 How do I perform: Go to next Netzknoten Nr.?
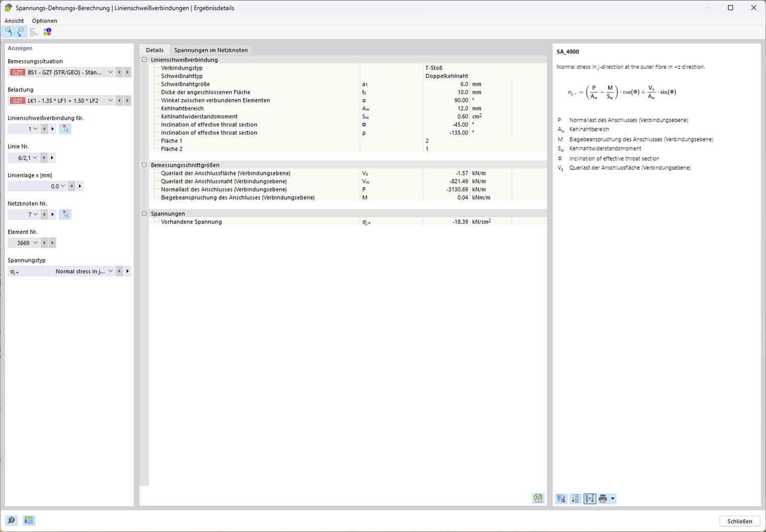[53, 215]
